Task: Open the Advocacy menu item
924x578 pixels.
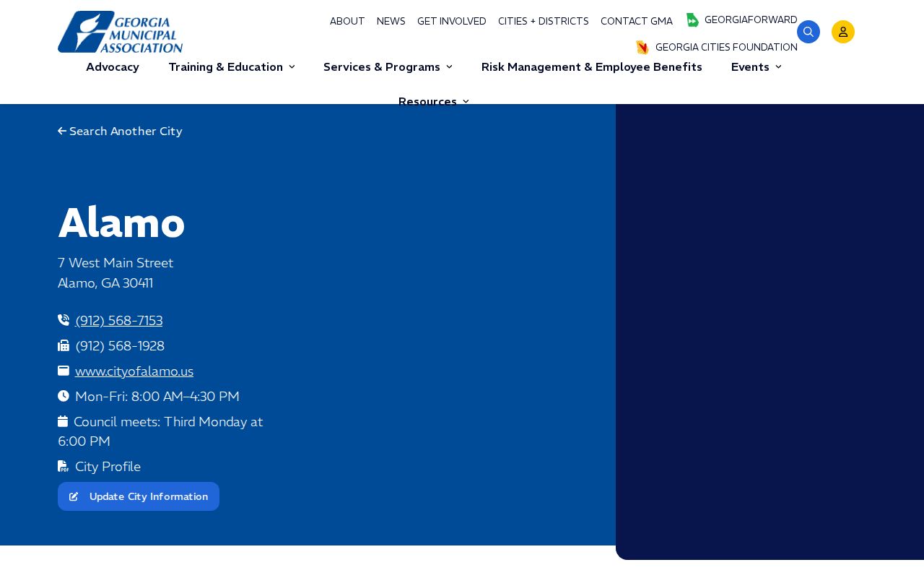Action: pos(113,67)
